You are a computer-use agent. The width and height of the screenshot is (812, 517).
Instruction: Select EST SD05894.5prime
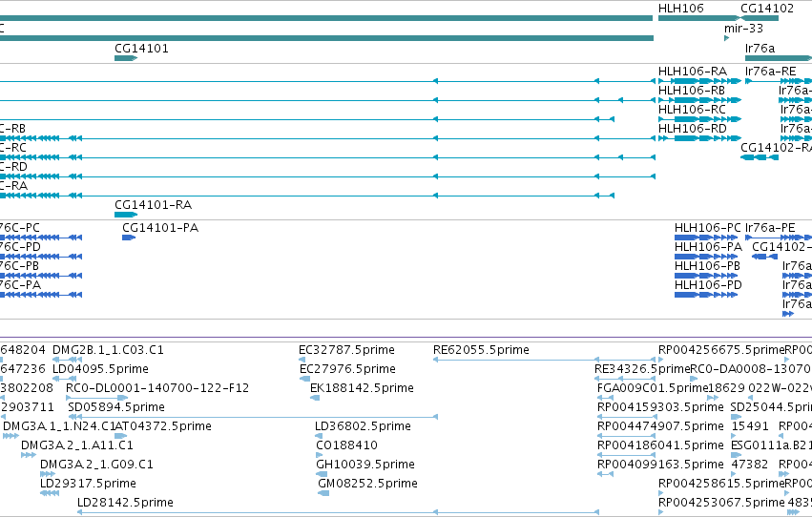pyautogui.click(x=253, y=417)
